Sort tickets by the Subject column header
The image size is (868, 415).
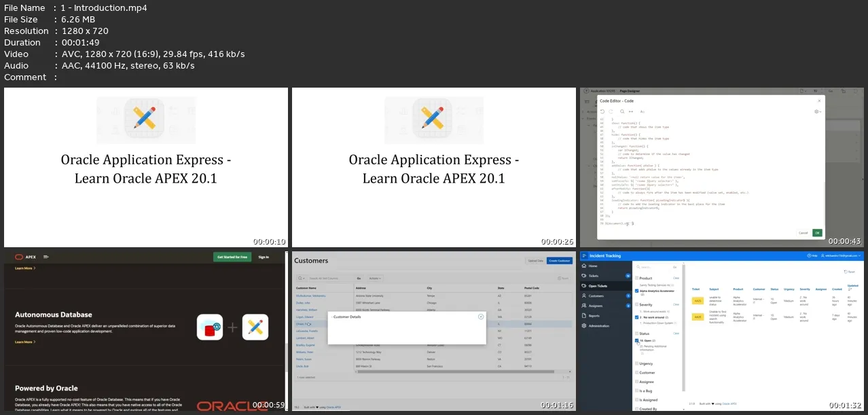715,288
